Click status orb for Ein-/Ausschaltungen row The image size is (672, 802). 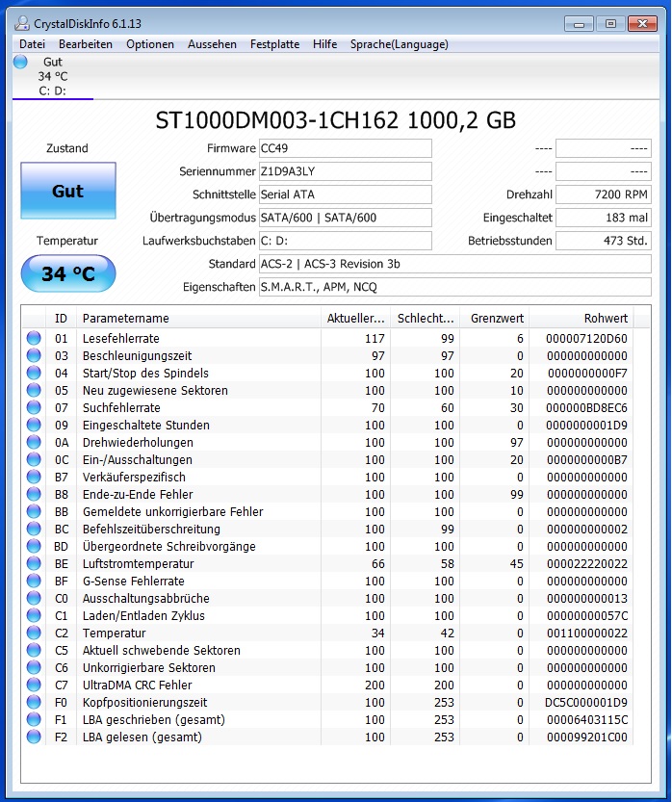coord(34,460)
